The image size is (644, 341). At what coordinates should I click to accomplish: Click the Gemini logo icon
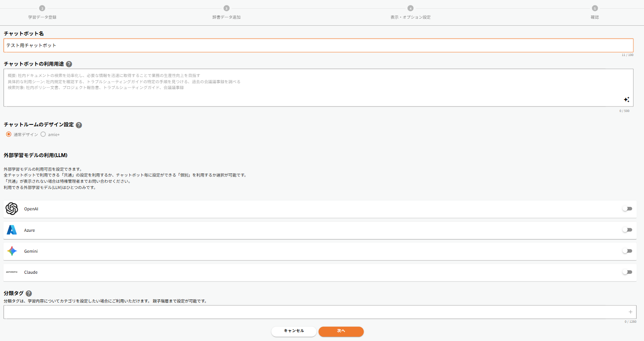[x=12, y=251]
